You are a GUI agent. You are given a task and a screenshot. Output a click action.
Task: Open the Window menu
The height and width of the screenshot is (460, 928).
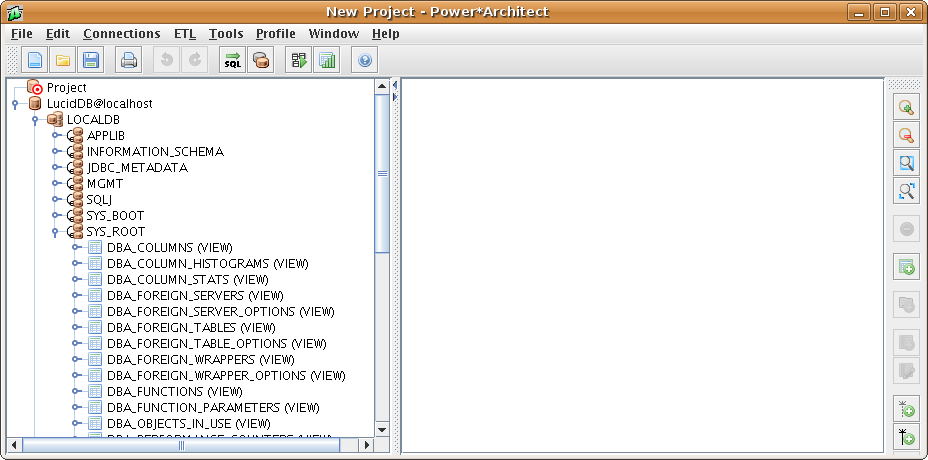click(x=334, y=34)
